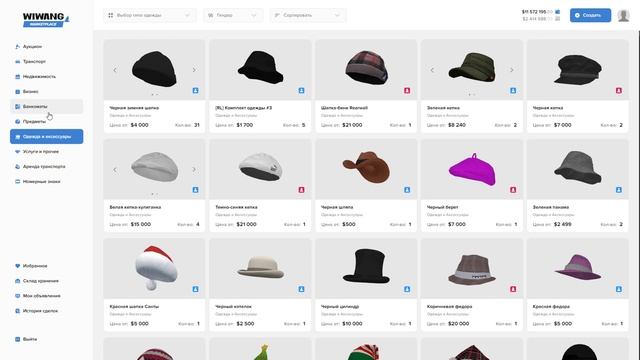Click the $500 price on cowboy hat card

click(x=349, y=224)
